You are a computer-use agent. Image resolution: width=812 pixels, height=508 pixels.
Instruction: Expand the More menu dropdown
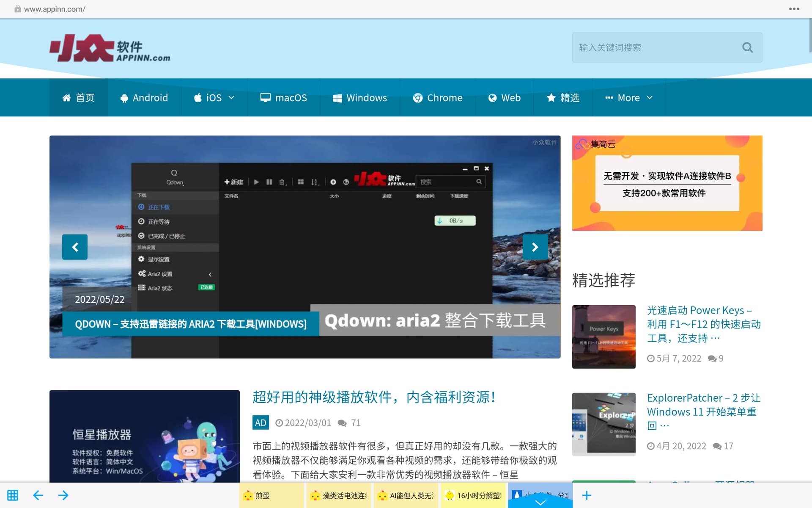(x=628, y=98)
